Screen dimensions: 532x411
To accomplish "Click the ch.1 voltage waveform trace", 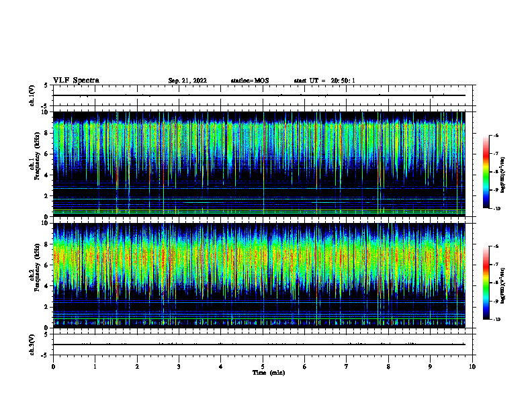I will [x=259, y=95].
